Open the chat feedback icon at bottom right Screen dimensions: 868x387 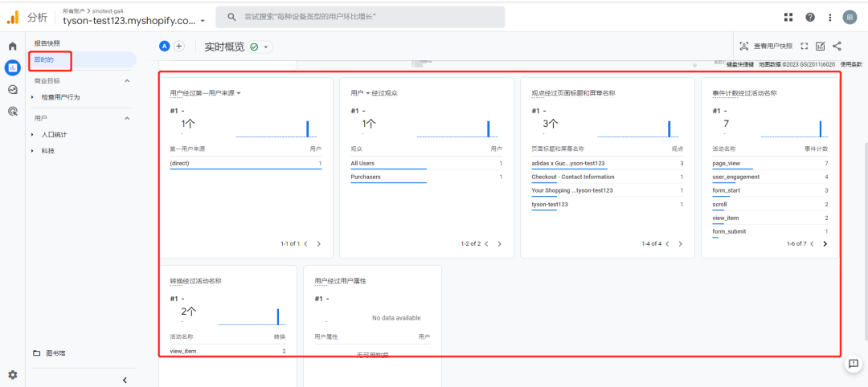click(x=853, y=364)
